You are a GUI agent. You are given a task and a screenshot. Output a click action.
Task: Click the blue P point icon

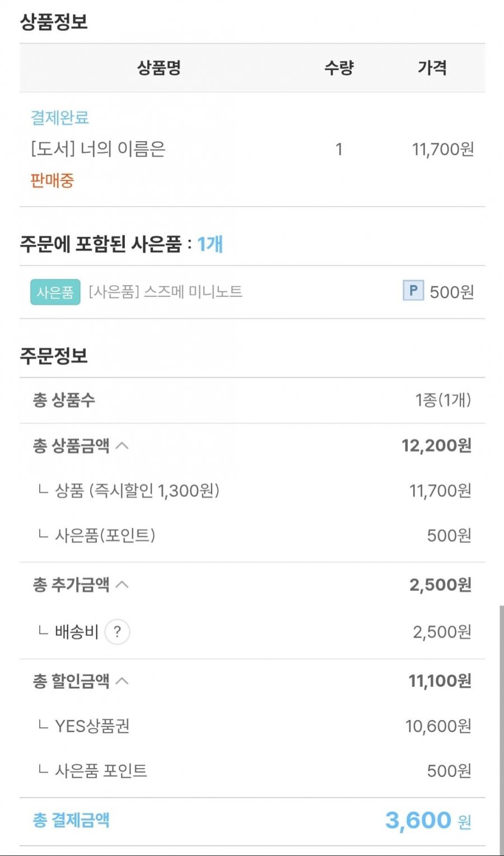pos(413,291)
